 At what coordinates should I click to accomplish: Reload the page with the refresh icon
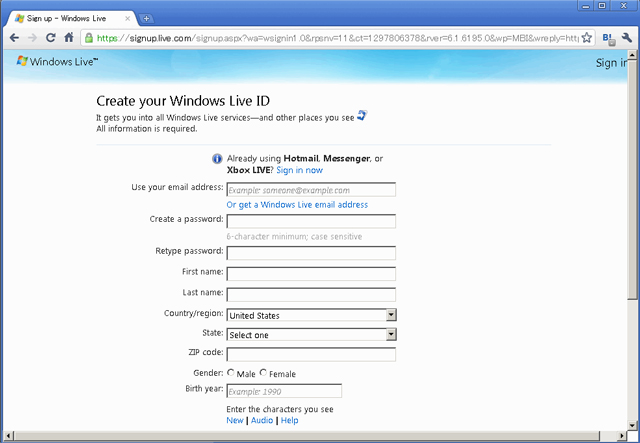pyautogui.click(x=51, y=38)
